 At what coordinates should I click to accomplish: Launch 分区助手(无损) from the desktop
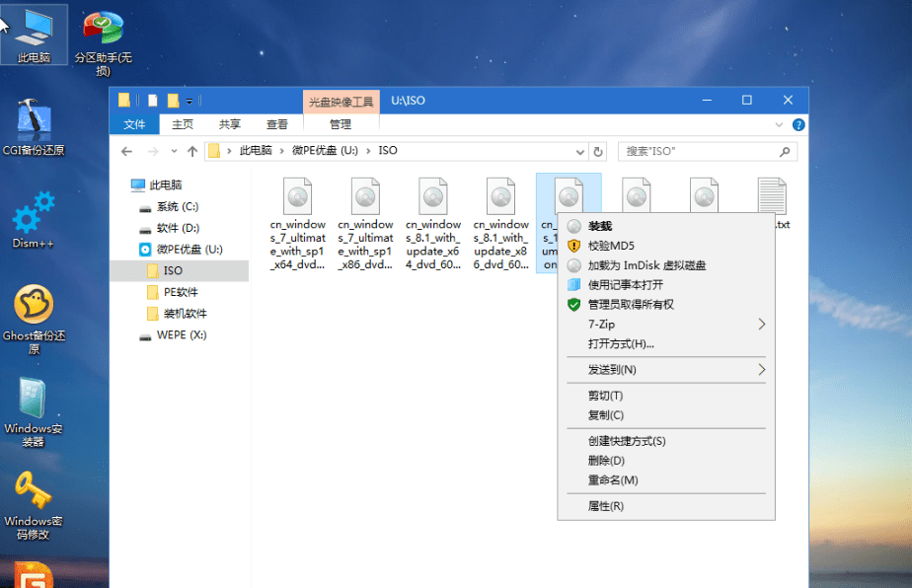pos(103,41)
